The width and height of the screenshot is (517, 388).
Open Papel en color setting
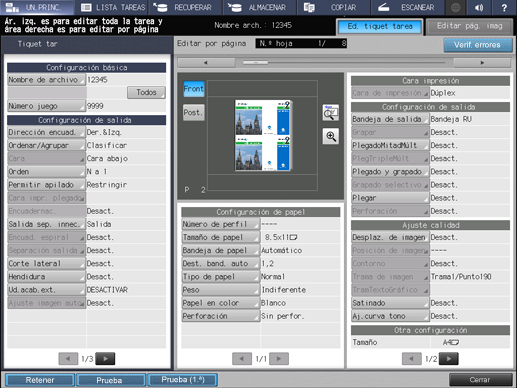(221, 303)
